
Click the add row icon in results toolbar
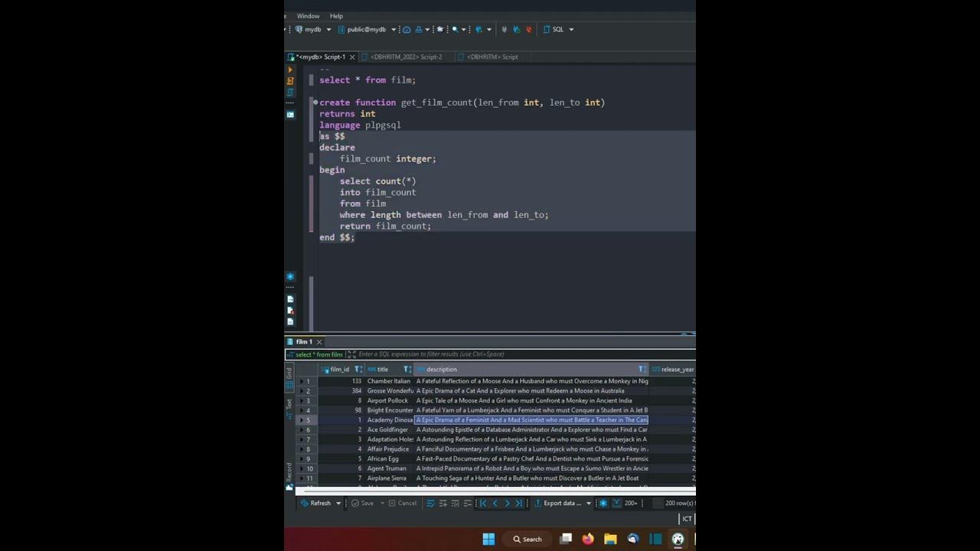pos(443,503)
